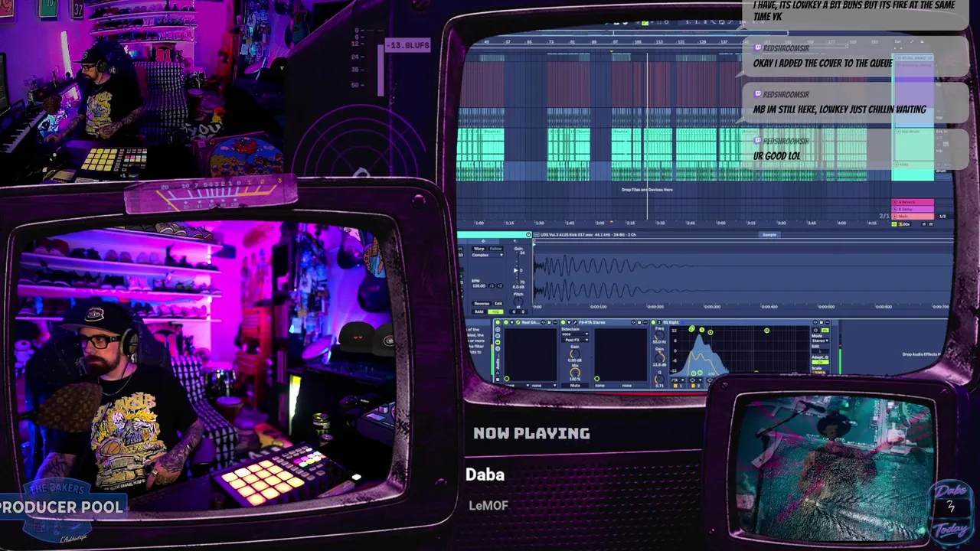This screenshot has width=980, height=551.
Task: Click the H height toggle button
Action: point(924,224)
